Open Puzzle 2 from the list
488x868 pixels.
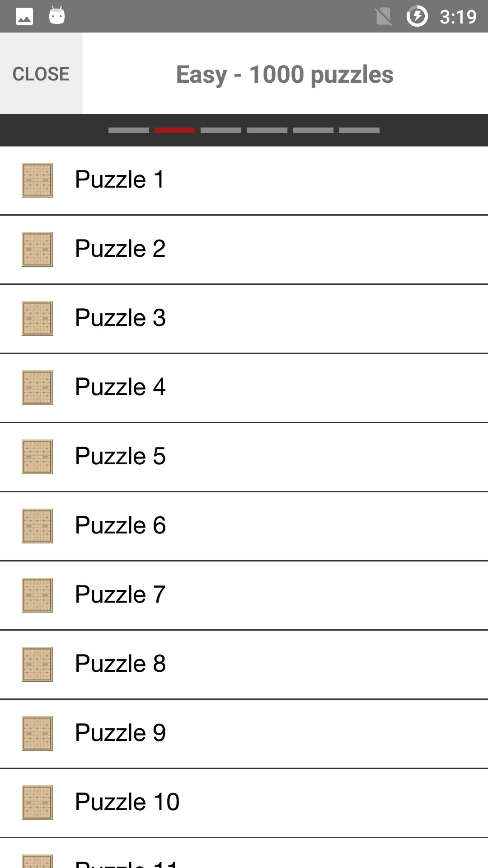(244, 249)
